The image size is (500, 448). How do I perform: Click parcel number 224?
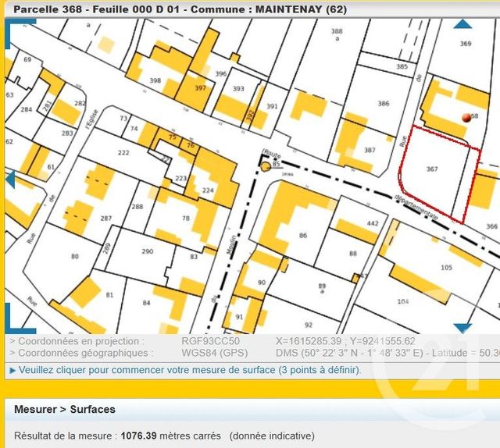pyautogui.click(x=208, y=190)
